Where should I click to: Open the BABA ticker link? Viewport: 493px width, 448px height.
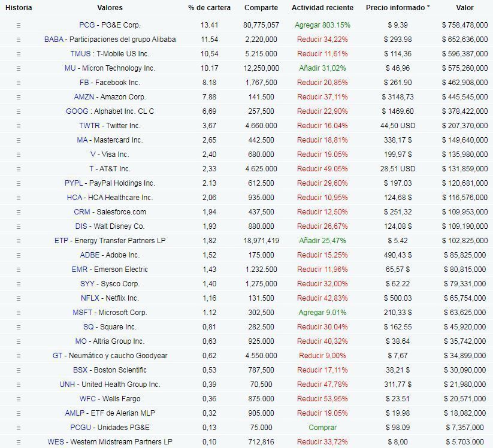(x=54, y=40)
